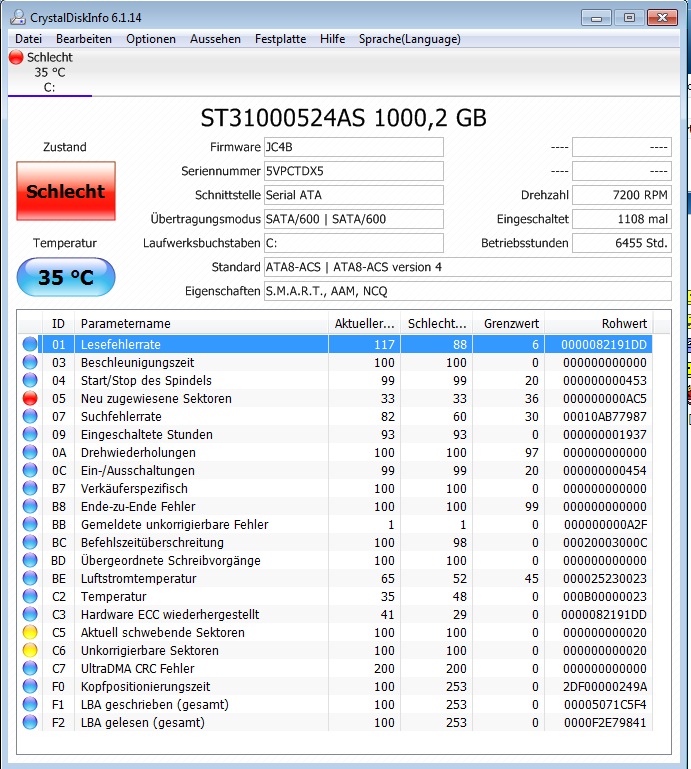Click the Drehzahl field 7200 RPM

pos(621,195)
